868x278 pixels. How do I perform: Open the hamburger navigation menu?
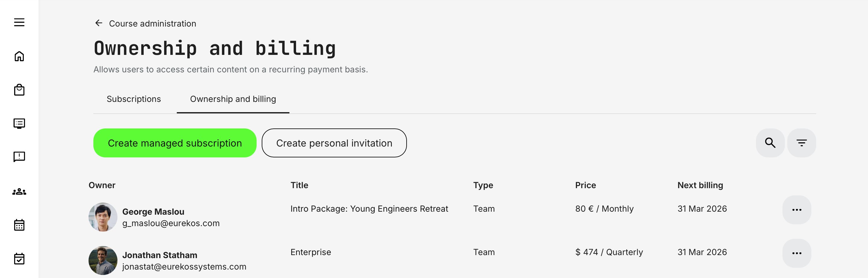(20, 22)
